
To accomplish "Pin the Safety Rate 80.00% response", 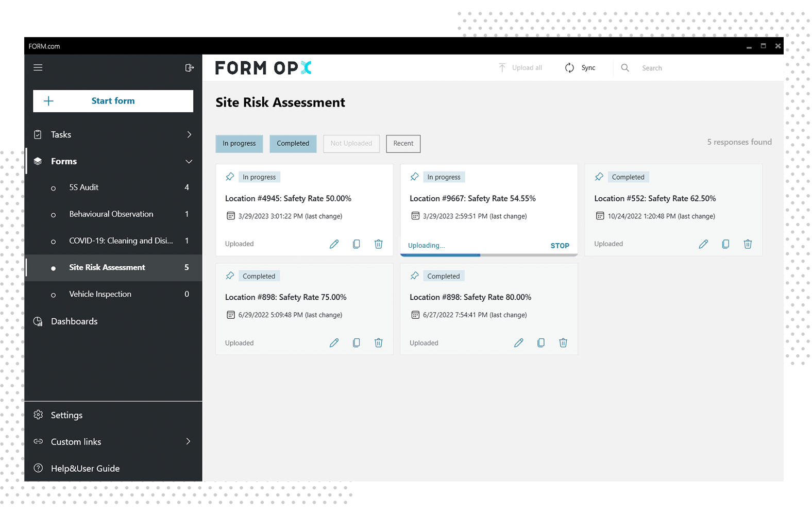I will tap(414, 276).
